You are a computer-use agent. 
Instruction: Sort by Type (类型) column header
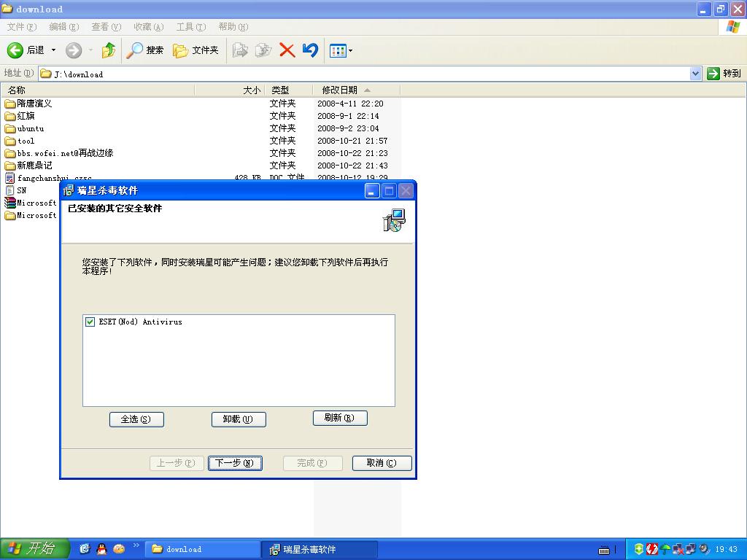coord(289,90)
